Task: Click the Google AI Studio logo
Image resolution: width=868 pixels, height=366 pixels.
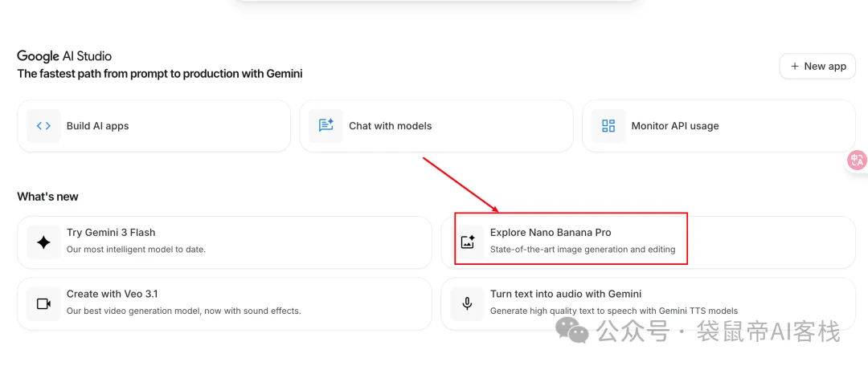Action: tap(64, 56)
